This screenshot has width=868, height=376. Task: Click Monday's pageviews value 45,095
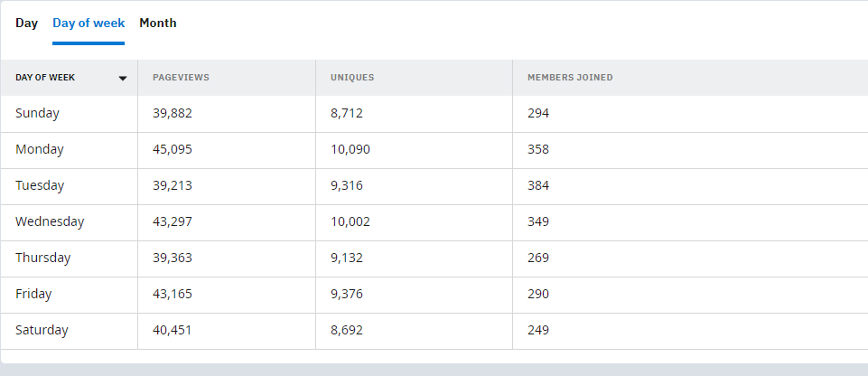pos(173,149)
